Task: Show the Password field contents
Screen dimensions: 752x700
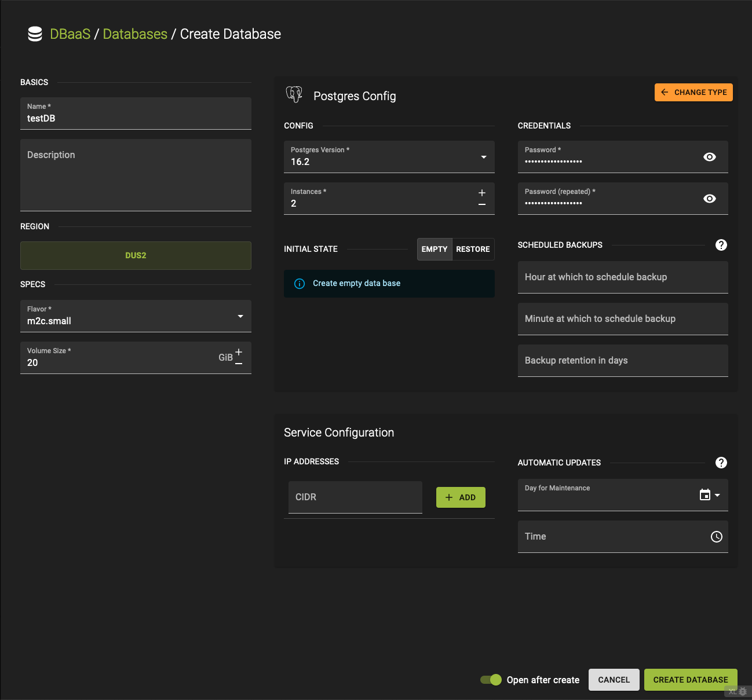Action: pyautogui.click(x=709, y=157)
